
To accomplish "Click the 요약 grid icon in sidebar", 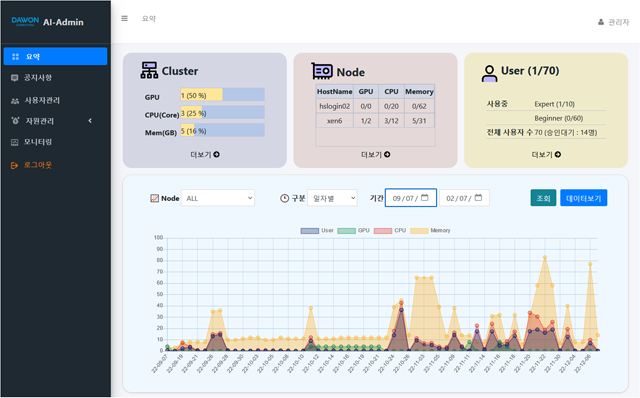I will [16, 57].
